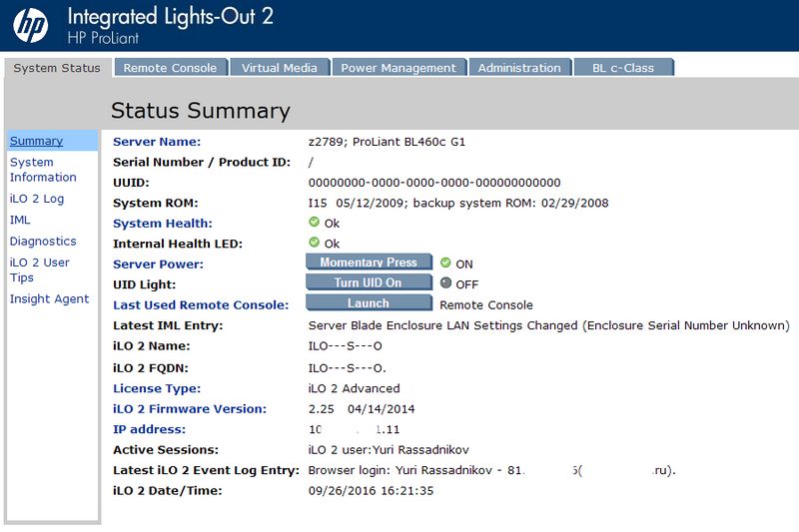Open the Insight Agent link

point(49,298)
